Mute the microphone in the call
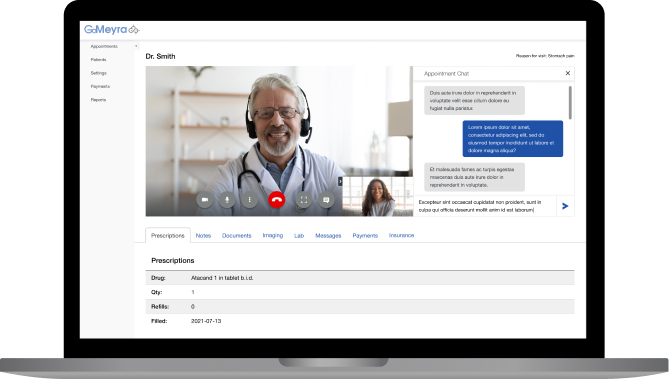Image resolution: width=669 pixels, height=379 pixels. (x=227, y=200)
